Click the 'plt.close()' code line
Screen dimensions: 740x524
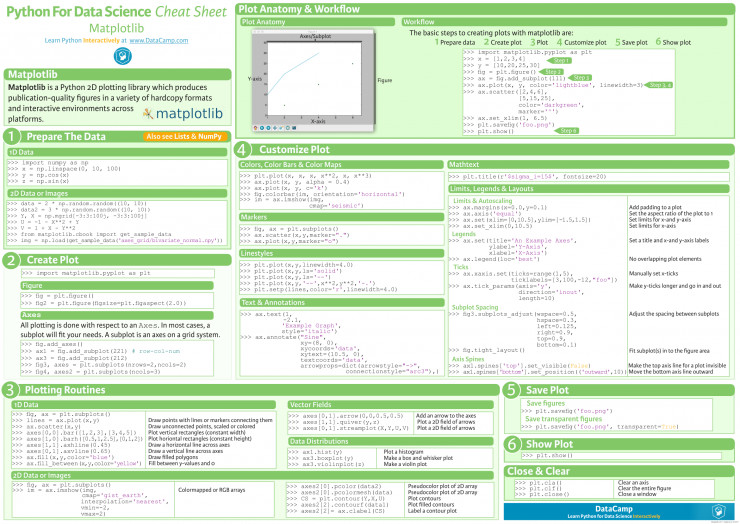pos(542,495)
